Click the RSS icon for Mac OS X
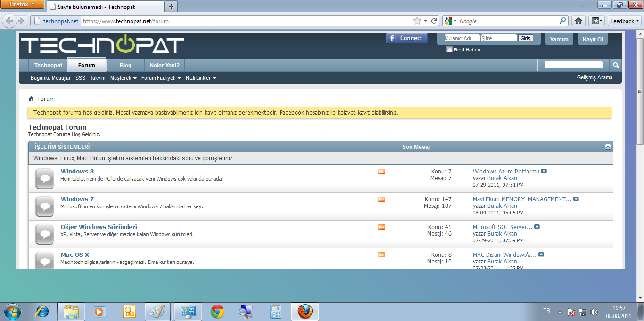 (x=381, y=255)
